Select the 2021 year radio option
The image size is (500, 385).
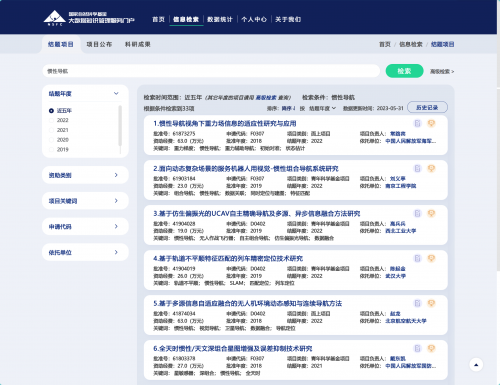pos(51,130)
